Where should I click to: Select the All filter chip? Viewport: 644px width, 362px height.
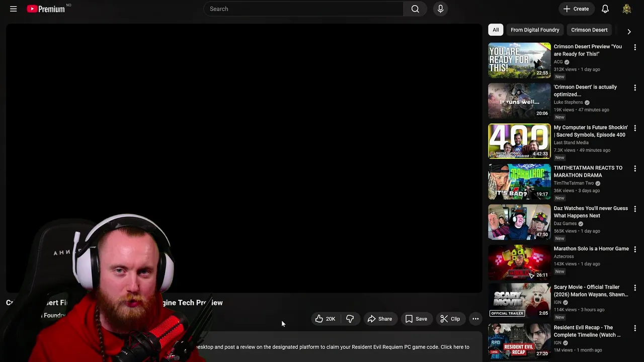tap(496, 30)
